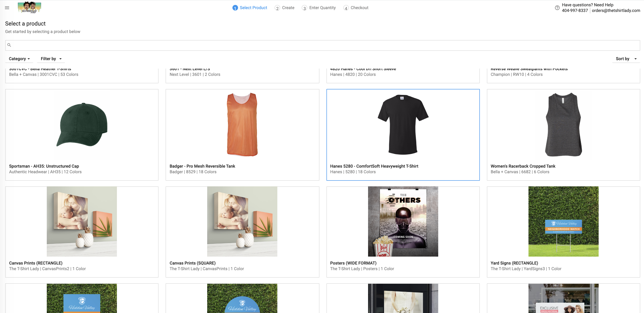This screenshot has width=644, height=313.
Task: Open the hamburger menu icon
Action: [x=7, y=8]
